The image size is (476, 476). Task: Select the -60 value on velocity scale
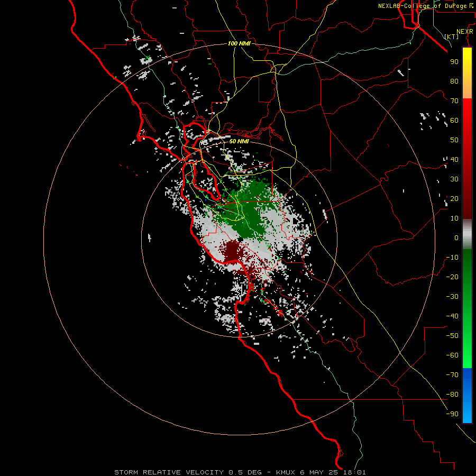pos(452,355)
